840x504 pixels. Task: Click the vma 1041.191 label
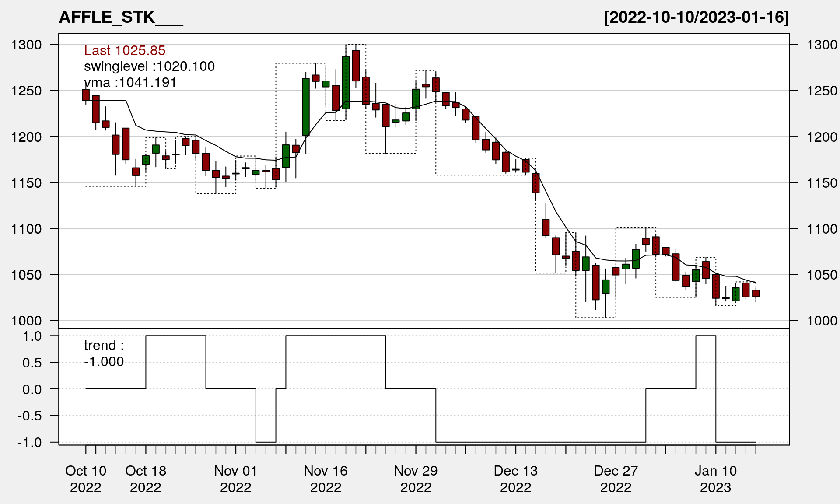pos(130,82)
